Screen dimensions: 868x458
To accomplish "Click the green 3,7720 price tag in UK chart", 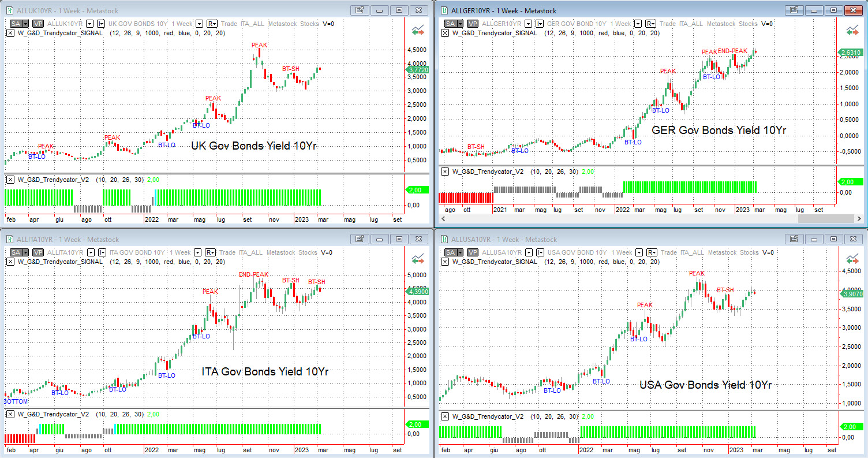I will click(x=418, y=70).
